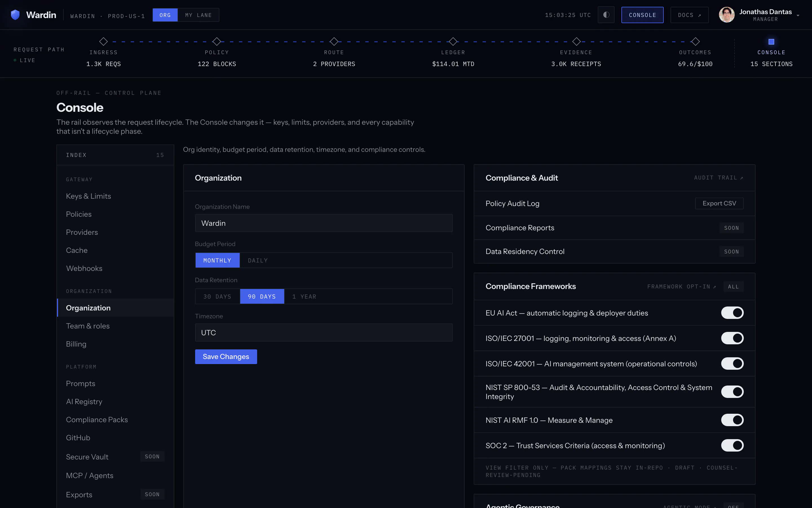Viewport: 812px width, 508px height.
Task: Switch to MY LANE scope
Action: 198,15
